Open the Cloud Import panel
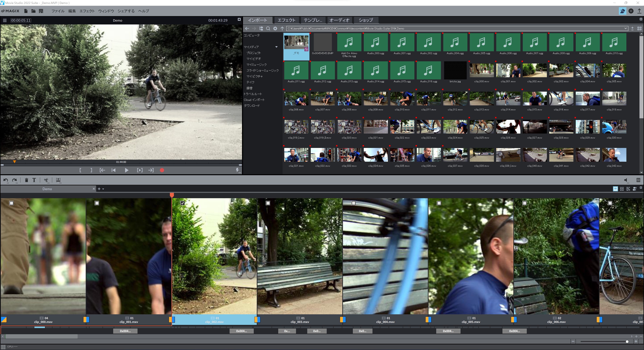This screenshot has width=644, height=350. tap(255, 100)
